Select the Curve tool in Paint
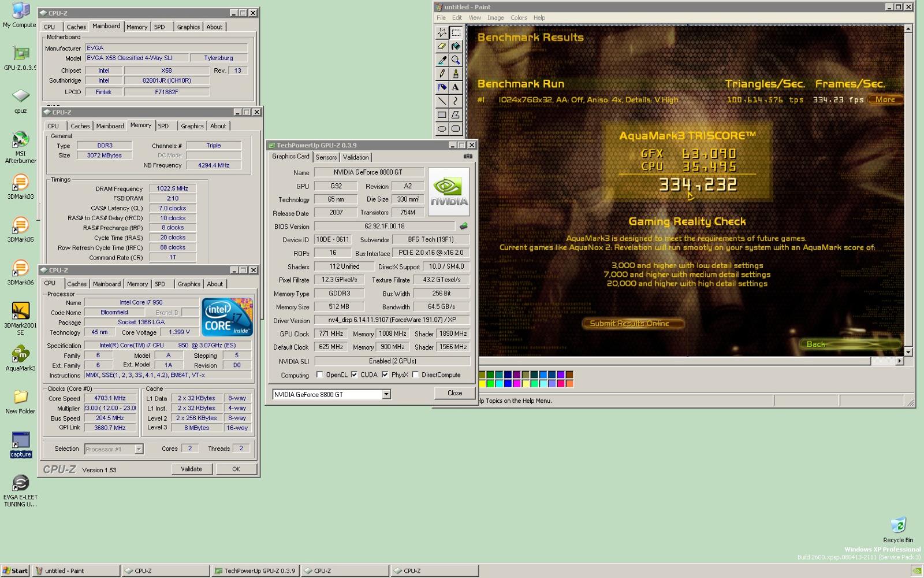 (456, 101)
